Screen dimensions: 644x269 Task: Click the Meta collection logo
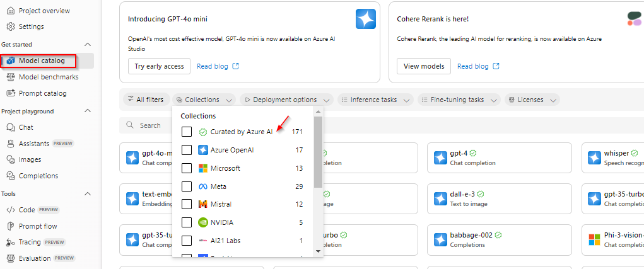[203, 186]
